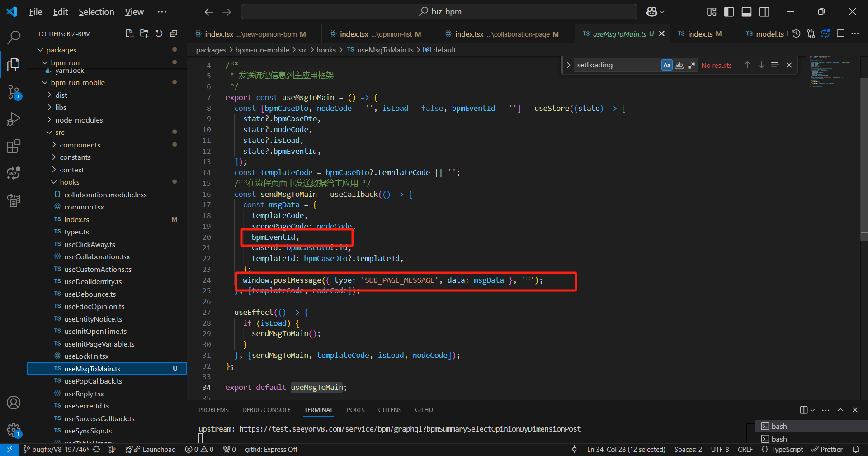Collapse all folders in Explorer
Screen dimensions: 868x456
(x=173, y=33)
